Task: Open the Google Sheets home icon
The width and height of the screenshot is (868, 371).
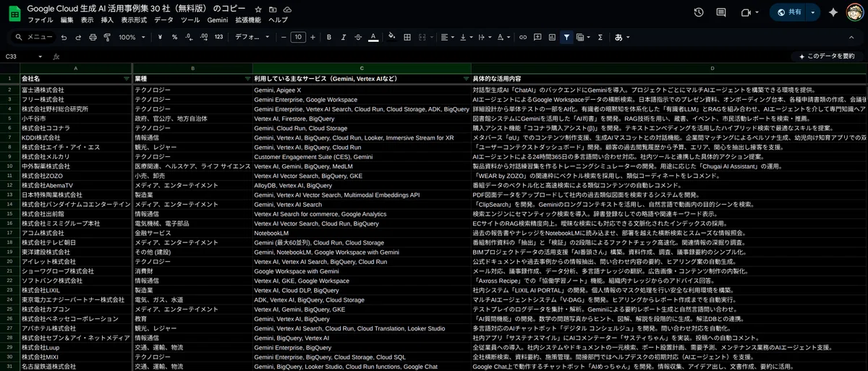Action: [x=14, y=13]
